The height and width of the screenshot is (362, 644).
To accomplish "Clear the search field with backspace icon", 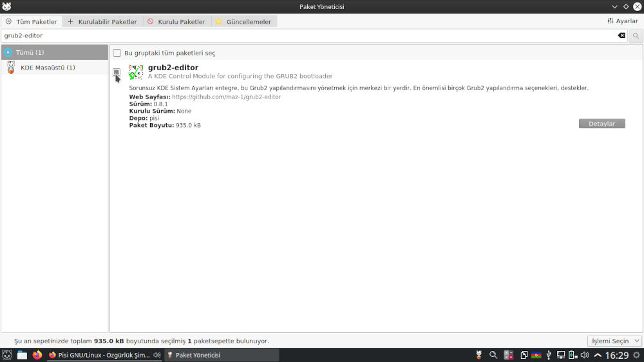I will [x=621, y=35].
